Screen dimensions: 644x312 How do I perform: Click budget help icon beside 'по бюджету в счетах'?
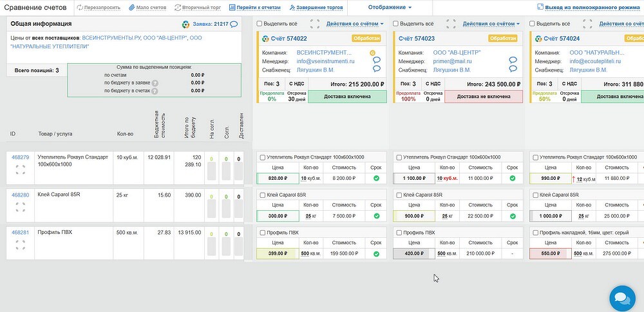(x=155, y=91)
